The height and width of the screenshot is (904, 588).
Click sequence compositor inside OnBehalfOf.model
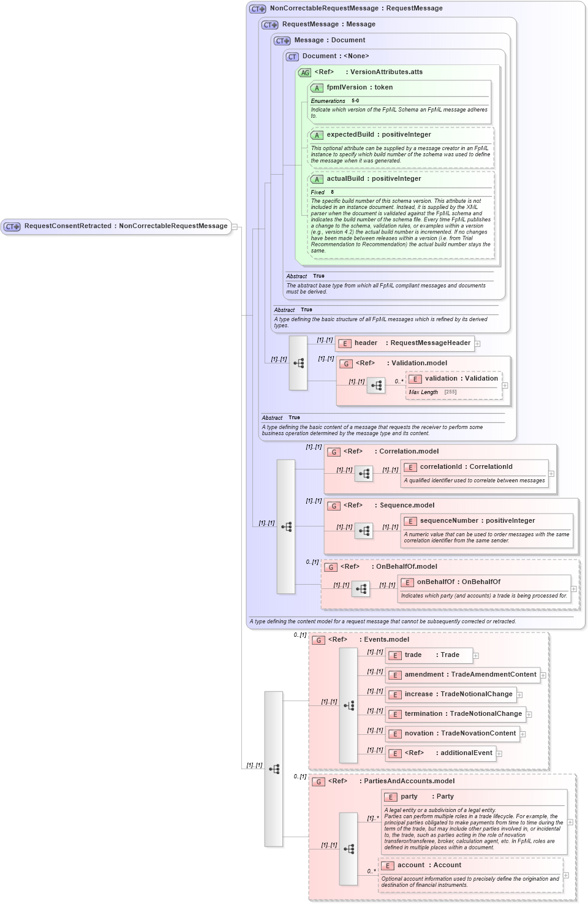pos(361,589)
